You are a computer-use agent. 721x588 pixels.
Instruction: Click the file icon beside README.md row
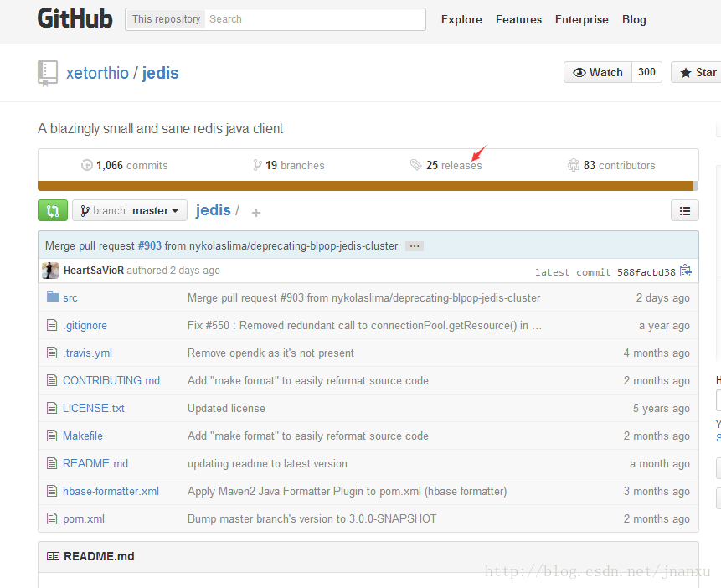coord(52,463)
